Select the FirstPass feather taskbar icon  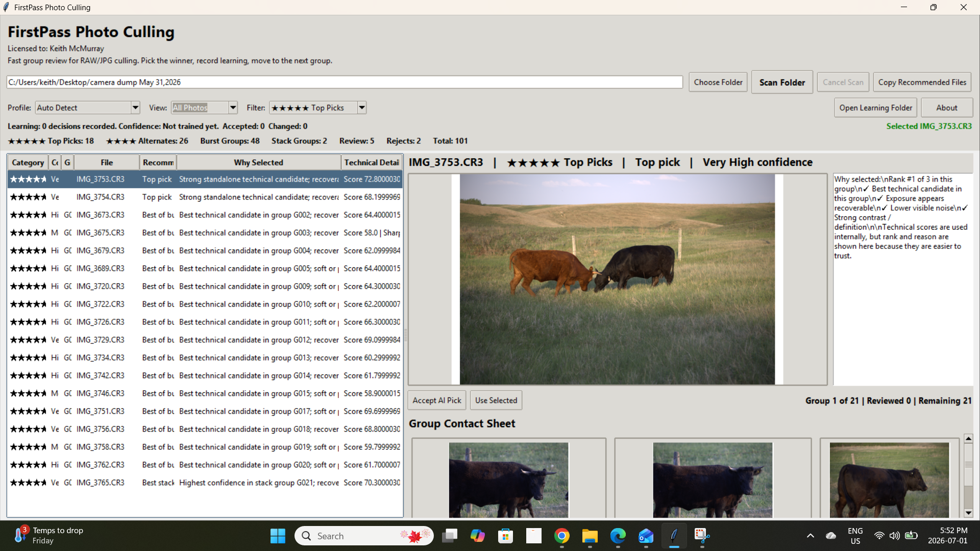pyautogui.click(x=674, y=536)
